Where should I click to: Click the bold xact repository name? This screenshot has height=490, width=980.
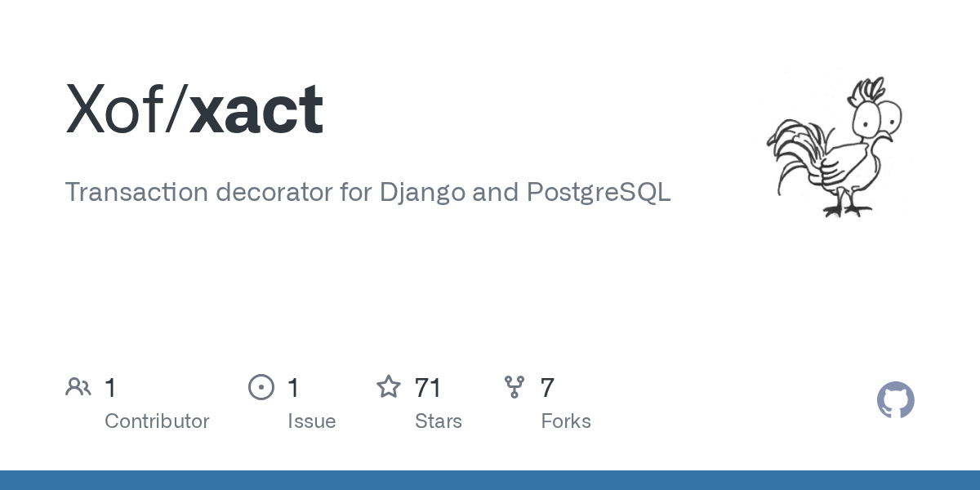click(x=256, y=112)
